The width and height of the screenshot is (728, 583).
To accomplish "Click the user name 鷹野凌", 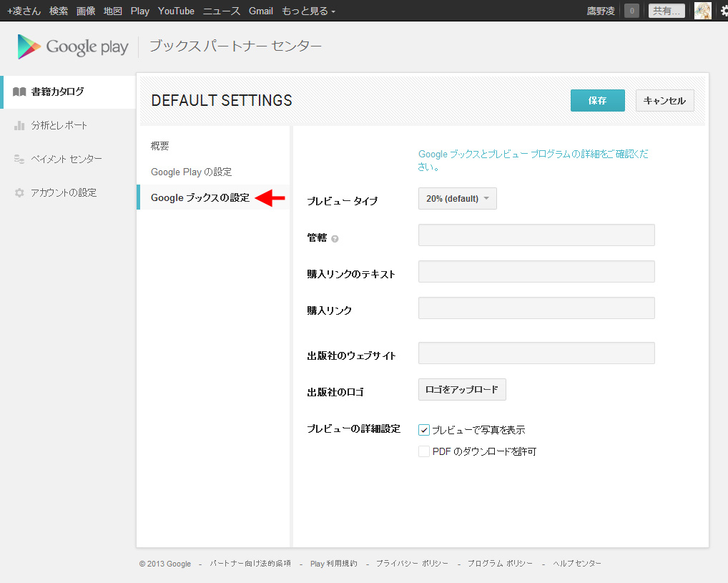I will tap(600, 11).
